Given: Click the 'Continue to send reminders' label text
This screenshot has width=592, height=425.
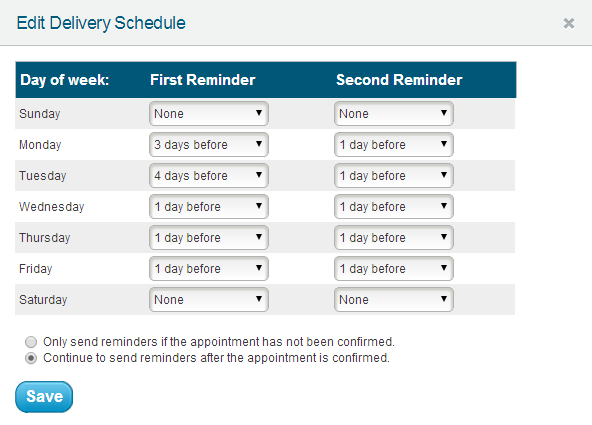Looking at the screenshot, I should [216, 357].
